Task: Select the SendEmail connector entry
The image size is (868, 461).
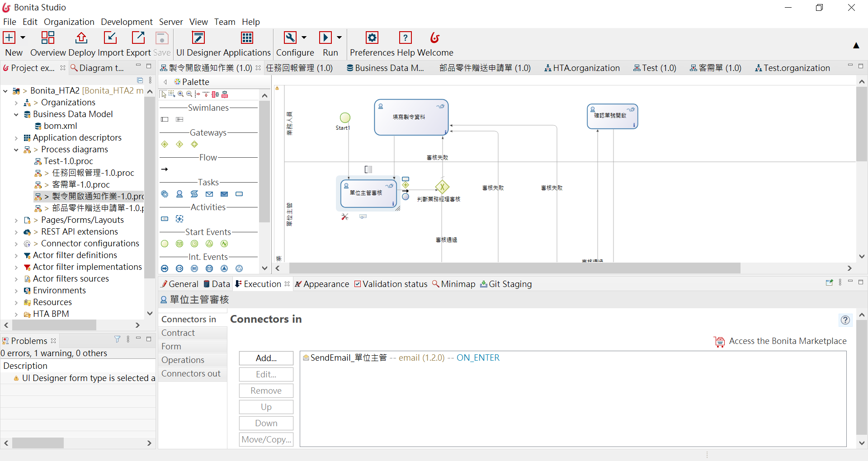Action: [x=401, y=358]
